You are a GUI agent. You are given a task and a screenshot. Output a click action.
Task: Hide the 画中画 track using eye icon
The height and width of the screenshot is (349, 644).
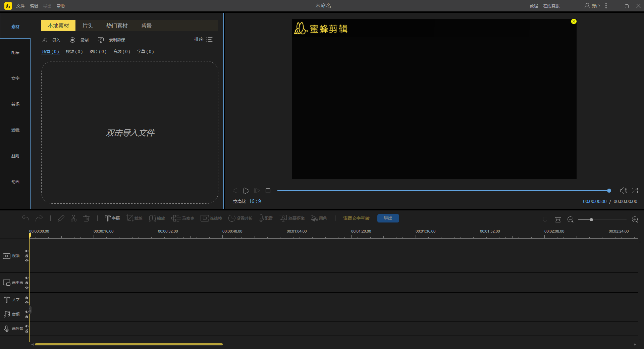click(x=27, y=288)
